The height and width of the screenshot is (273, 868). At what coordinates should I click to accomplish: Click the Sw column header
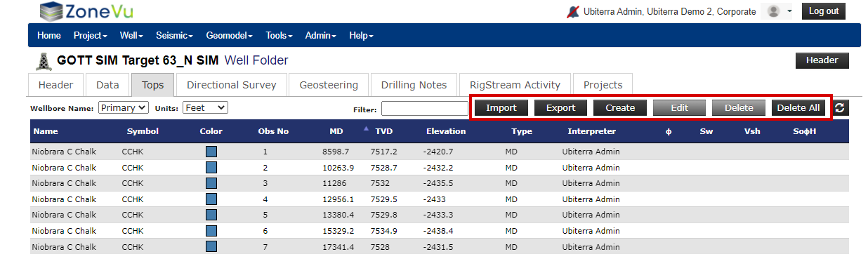click(x=706, y=131)
